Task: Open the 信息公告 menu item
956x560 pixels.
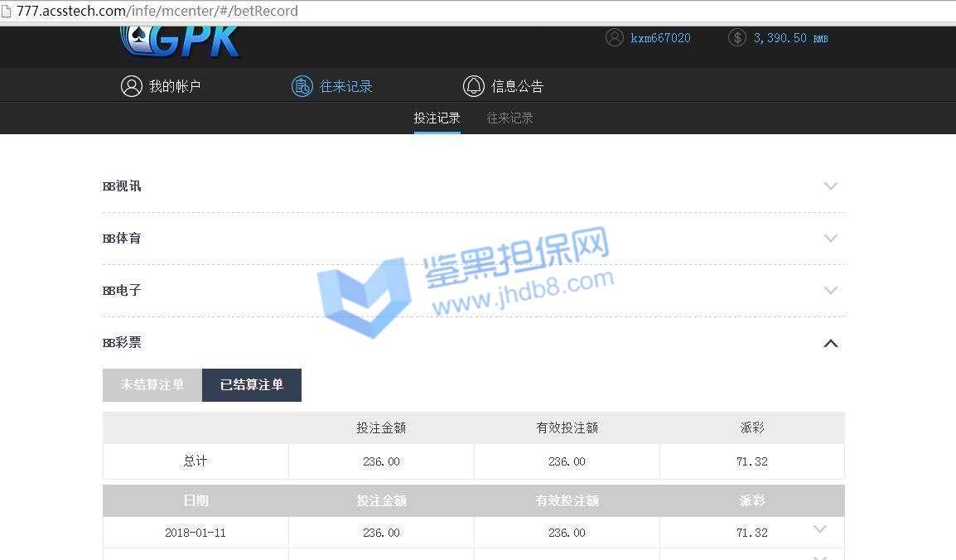Action: point(517,86)
